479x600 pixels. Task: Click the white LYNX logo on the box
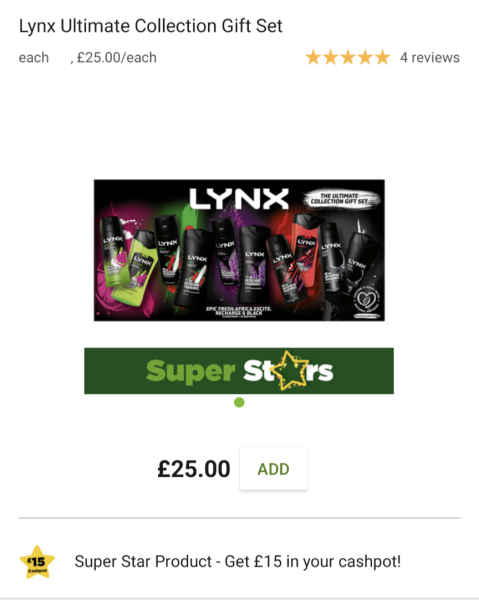[x=239, y=199]
